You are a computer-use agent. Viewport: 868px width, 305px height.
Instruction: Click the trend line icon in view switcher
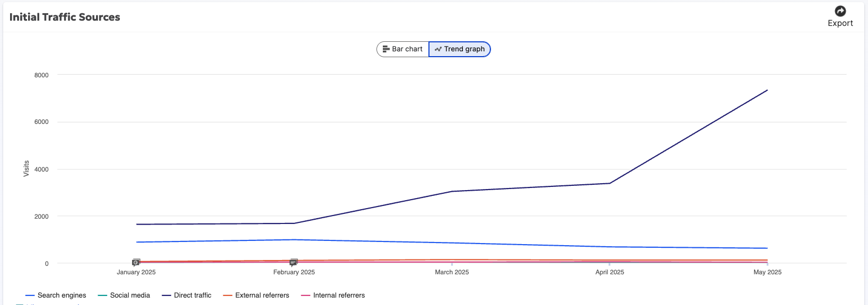(438, 49)
